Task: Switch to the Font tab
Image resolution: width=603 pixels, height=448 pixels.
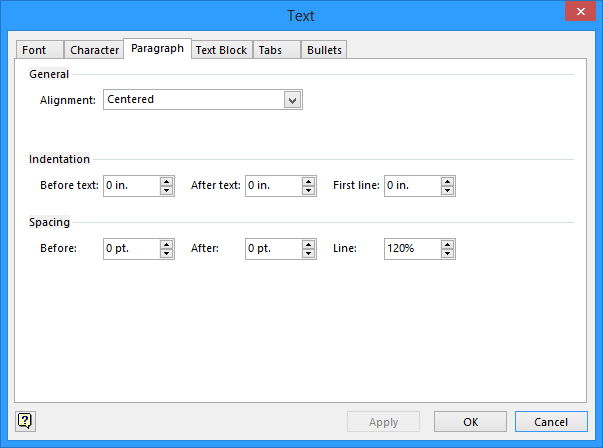Action: 34,50
